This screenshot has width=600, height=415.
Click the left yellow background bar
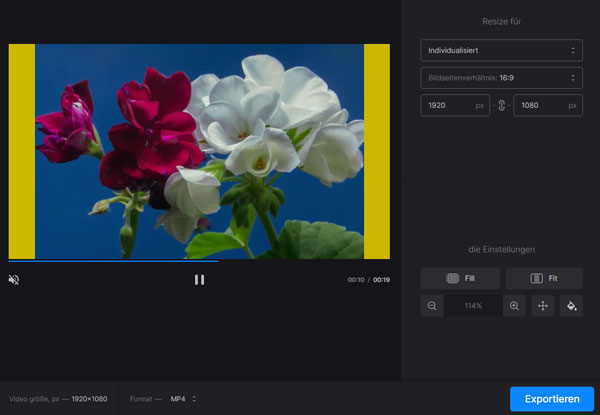tap(21, 150)
